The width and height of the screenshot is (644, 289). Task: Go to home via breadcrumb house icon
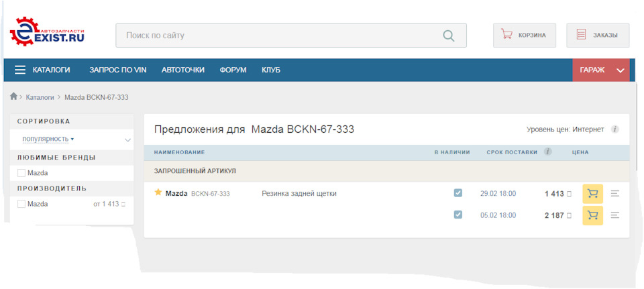[x=13, y=96]
